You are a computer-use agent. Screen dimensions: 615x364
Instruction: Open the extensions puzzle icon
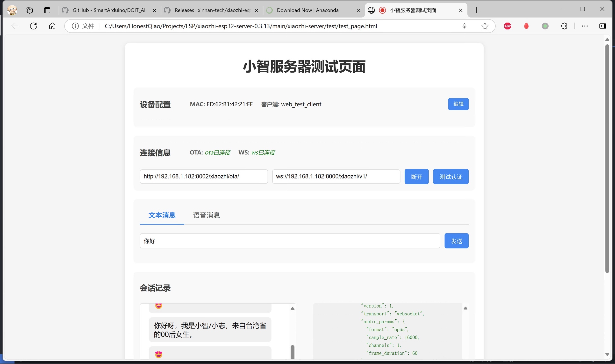(564, 26)
